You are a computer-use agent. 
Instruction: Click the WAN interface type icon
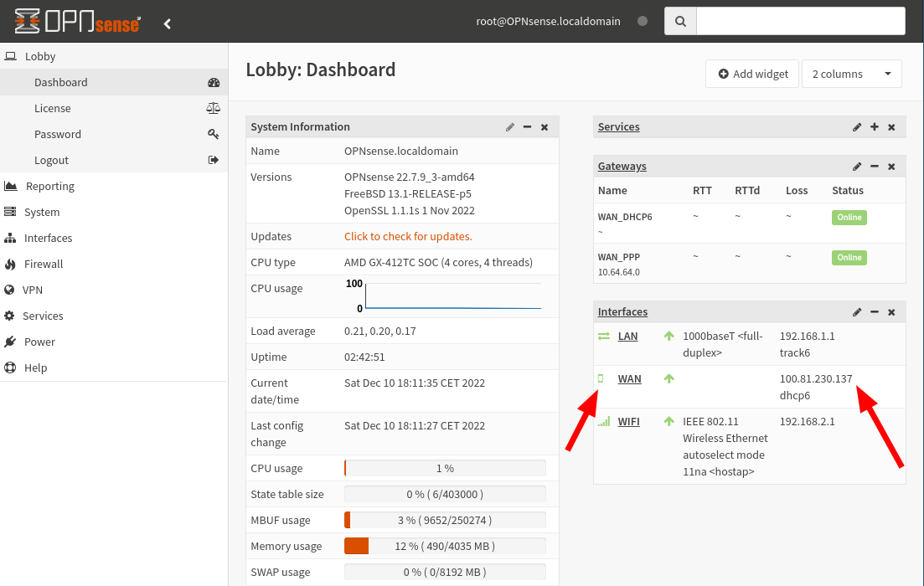coord(601,378)
